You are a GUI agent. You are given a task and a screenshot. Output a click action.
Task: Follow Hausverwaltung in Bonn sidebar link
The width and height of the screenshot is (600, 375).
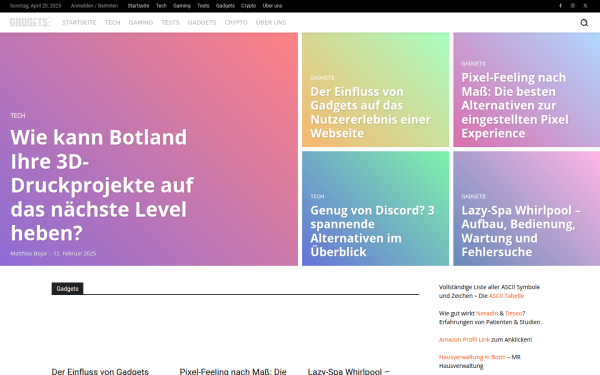472,357
